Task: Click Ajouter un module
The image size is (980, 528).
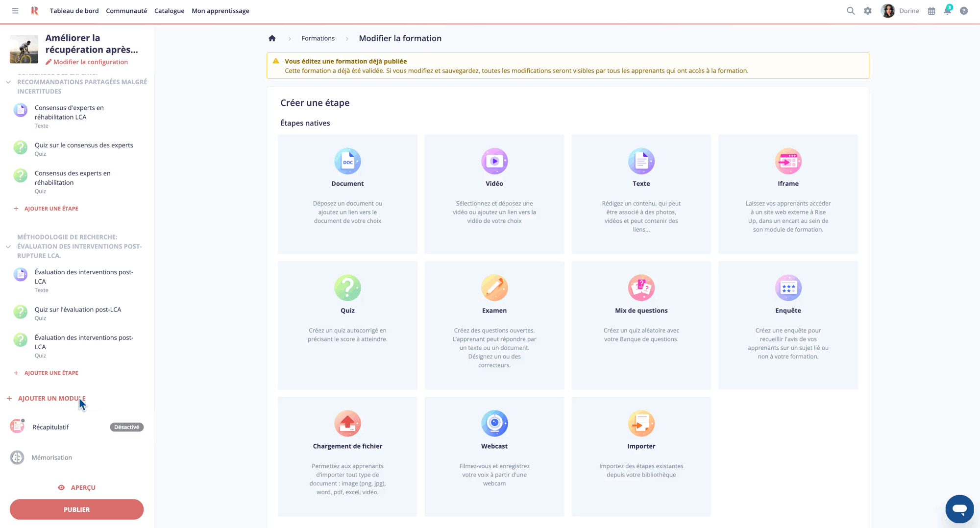Action: (x=51, y=398)
